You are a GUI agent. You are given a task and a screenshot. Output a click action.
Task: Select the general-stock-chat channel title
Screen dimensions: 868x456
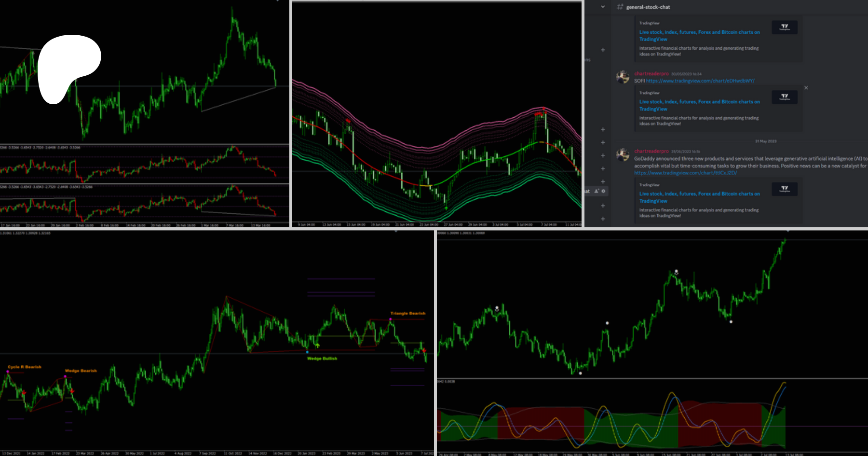tap(648, 7)
